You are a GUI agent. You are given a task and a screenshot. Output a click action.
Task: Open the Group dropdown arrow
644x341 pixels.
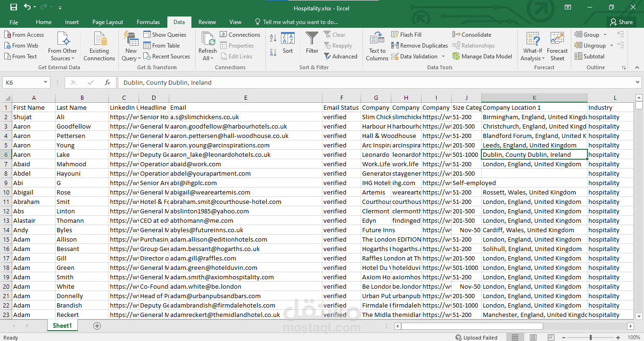click(x=605, y=35)
